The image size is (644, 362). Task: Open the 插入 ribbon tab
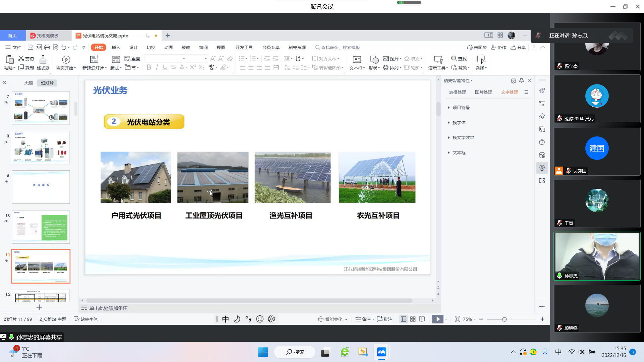(116, 47)
